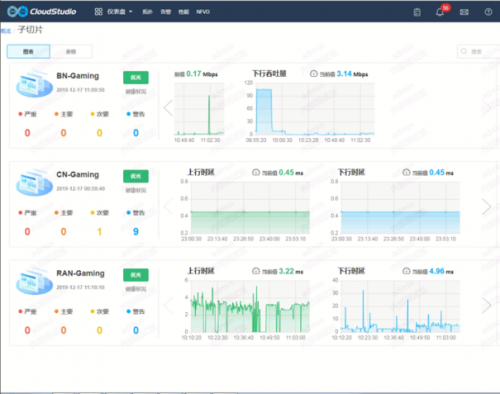Click the CN-Gaming 上行时延 chart
Viewport: 500px width, 394px height.
click(x=250, y=207)
